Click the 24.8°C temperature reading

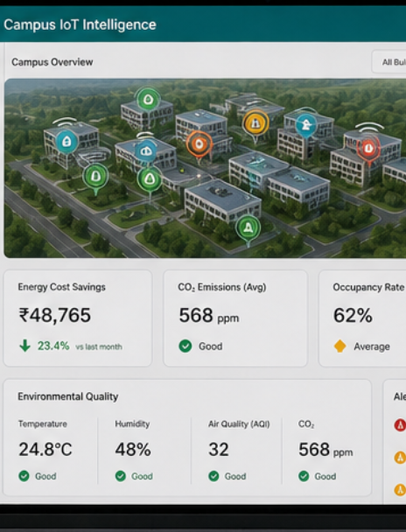(x=45, y=449)
